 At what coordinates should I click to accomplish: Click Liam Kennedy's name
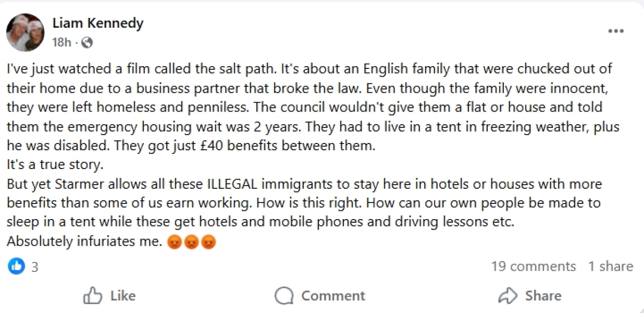tap(98, 23)
